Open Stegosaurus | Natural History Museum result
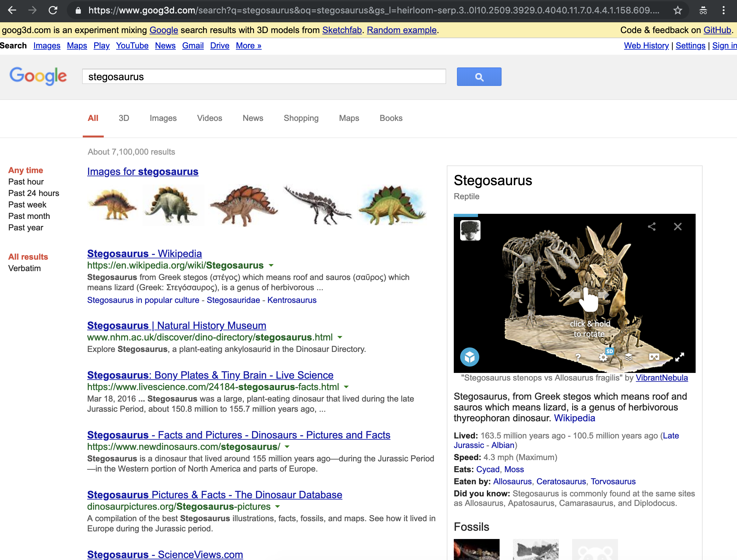737x560 pixels. click(177, 326)
